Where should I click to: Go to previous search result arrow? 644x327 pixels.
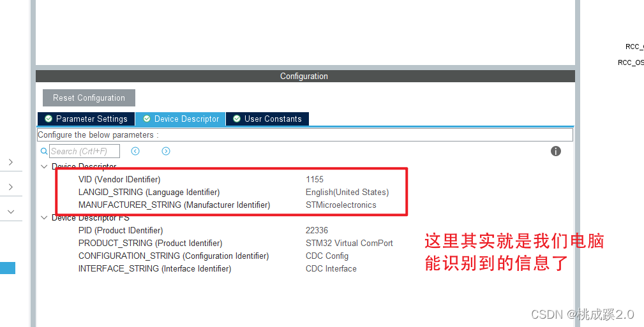[x=135, y=152]
